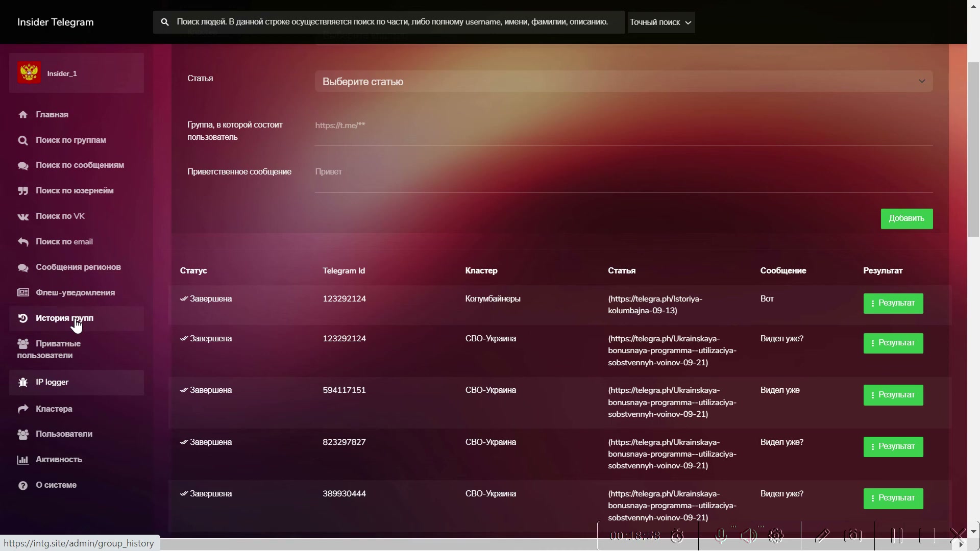This screenshot has width=980, height=551.
Task: Select the quote icon for Поиск по юзернейм
Action: tap(23, 191)
